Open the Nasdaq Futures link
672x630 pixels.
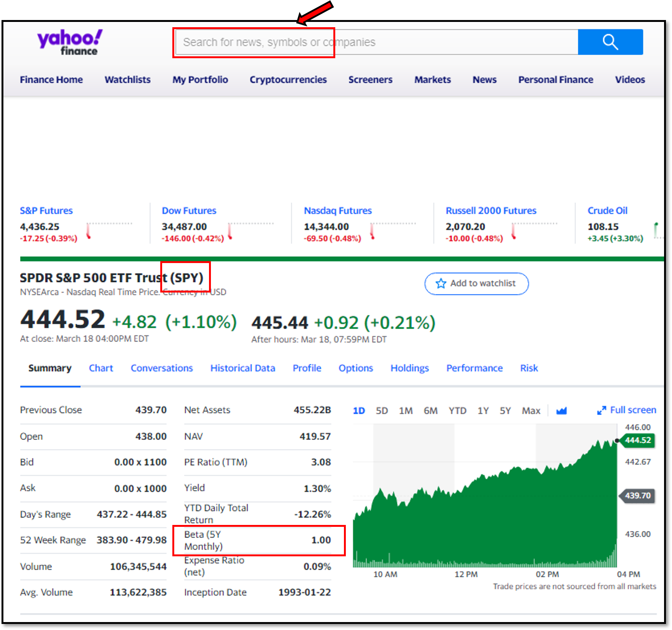pos(338,211)
